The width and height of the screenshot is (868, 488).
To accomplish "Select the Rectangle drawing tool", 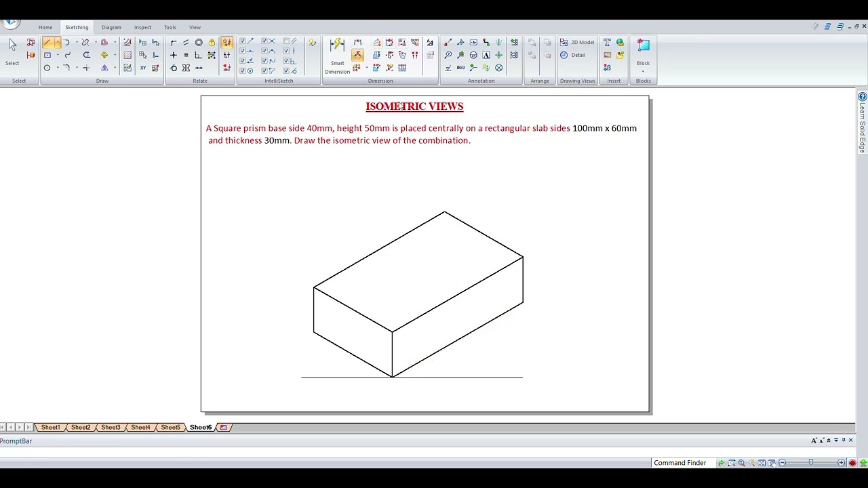I will click(x=47, y=55).
